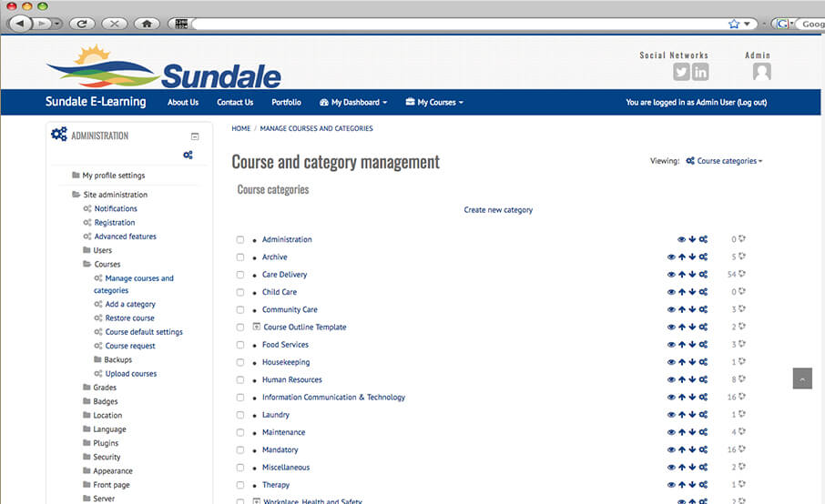The height and width of the screenshot is (504, 825).
Task: Click the browser stop button
Action: [x=114, y=23]
